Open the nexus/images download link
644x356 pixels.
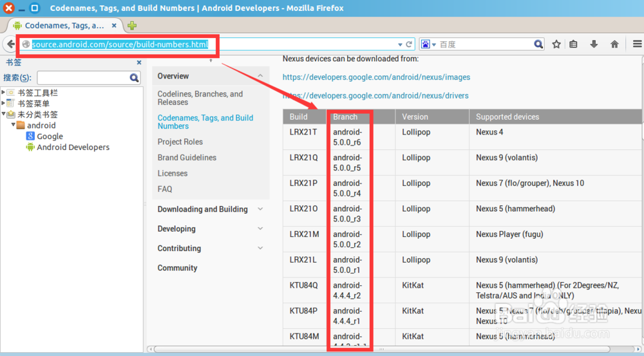click(376, 77)
